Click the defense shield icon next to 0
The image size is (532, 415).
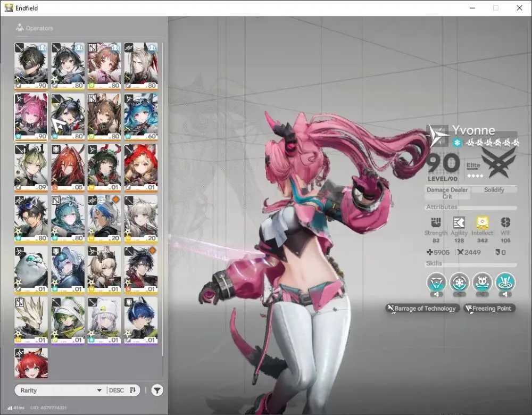pos(497,252)
